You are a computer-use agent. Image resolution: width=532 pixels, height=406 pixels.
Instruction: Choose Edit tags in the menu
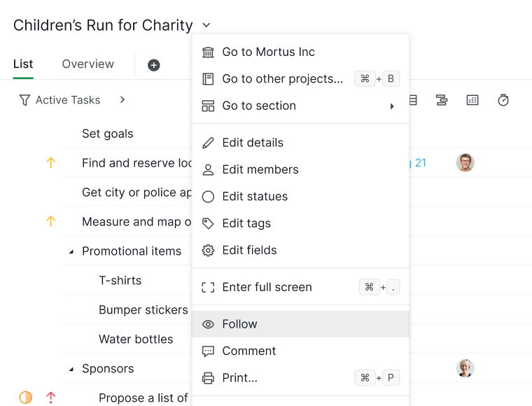coord(300,223)
